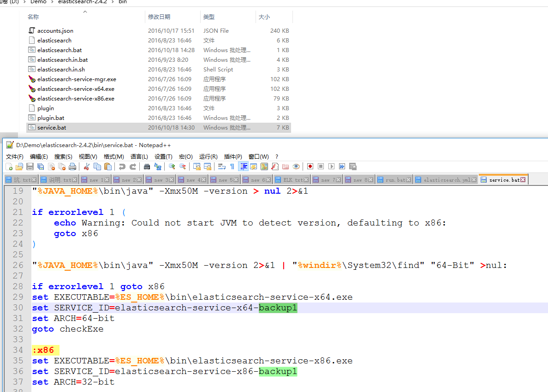Switch to the run.bat tab
Screen dimensions: 548x392
[394, 180]
